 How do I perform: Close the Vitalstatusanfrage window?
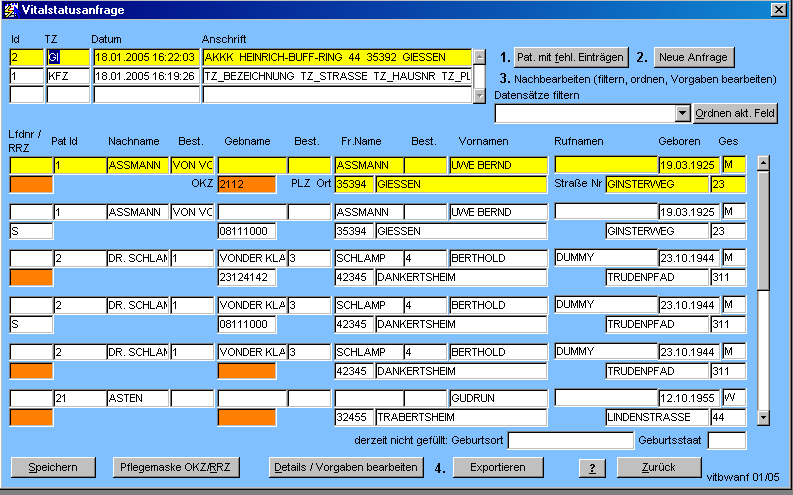(778, 9)
